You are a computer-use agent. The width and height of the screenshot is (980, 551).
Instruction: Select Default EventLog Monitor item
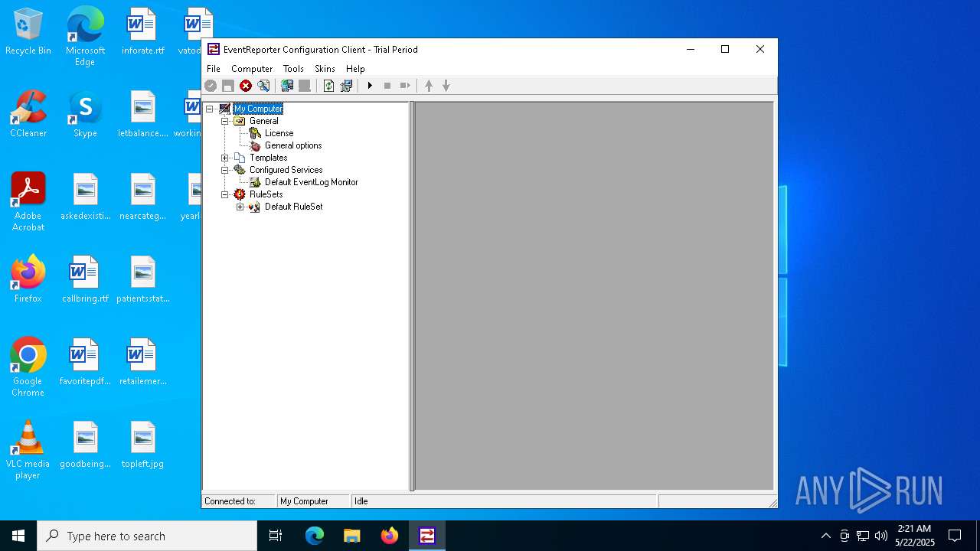[312, 182]
